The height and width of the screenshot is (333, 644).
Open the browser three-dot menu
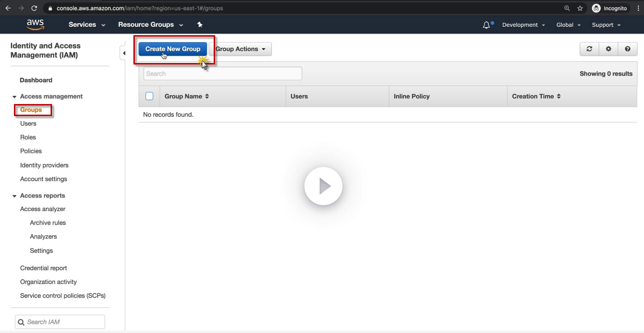pyautogui.click(x=638, y=8)
